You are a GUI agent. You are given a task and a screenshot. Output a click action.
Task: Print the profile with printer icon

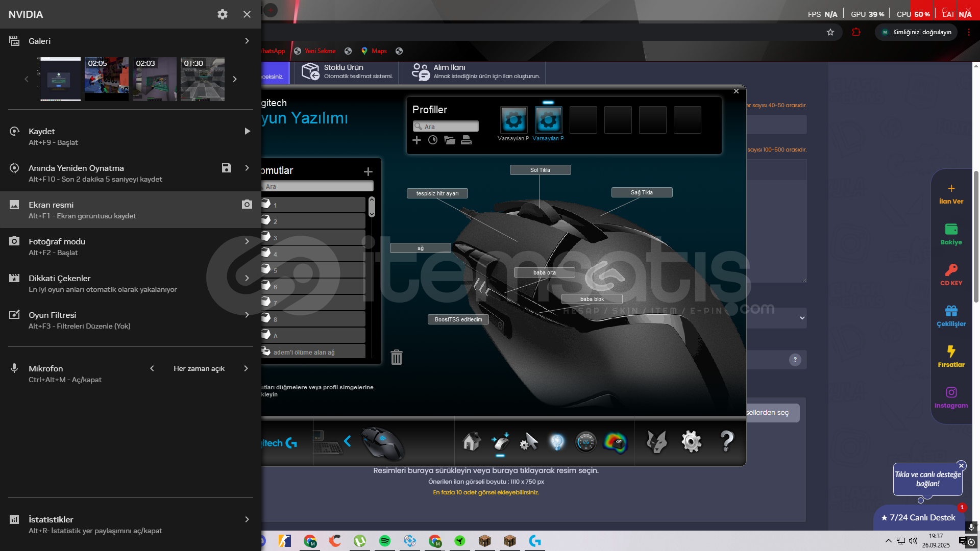466,140
